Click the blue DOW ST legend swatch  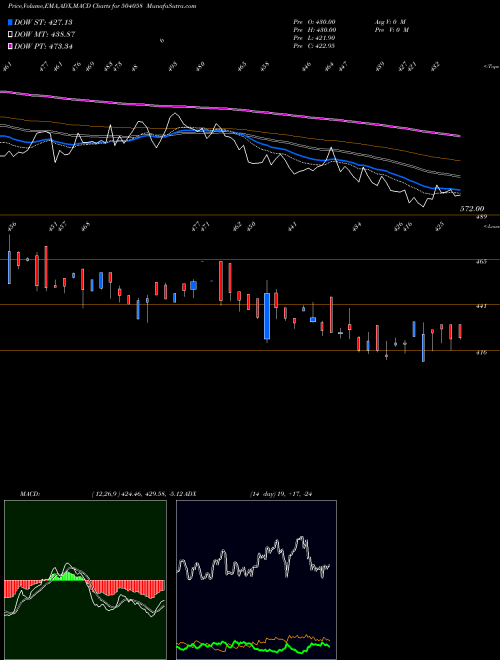(11, 22)
